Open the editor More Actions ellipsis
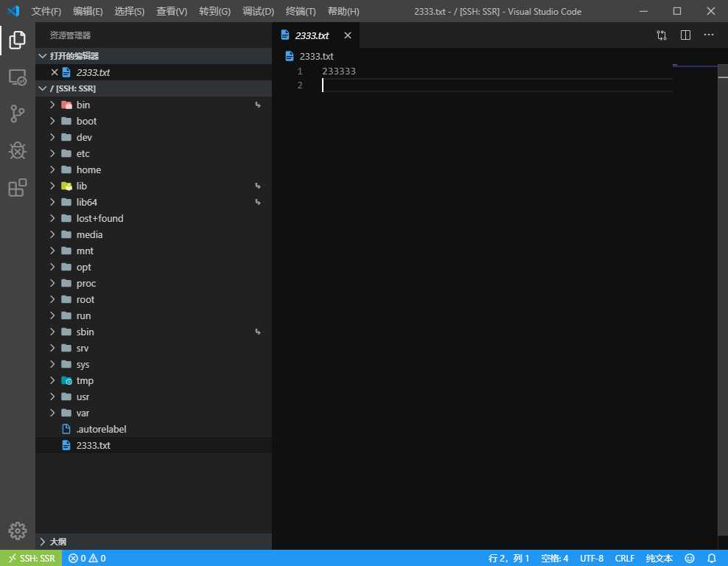Viewport: 728px width, 566px height. pos(709,35)
